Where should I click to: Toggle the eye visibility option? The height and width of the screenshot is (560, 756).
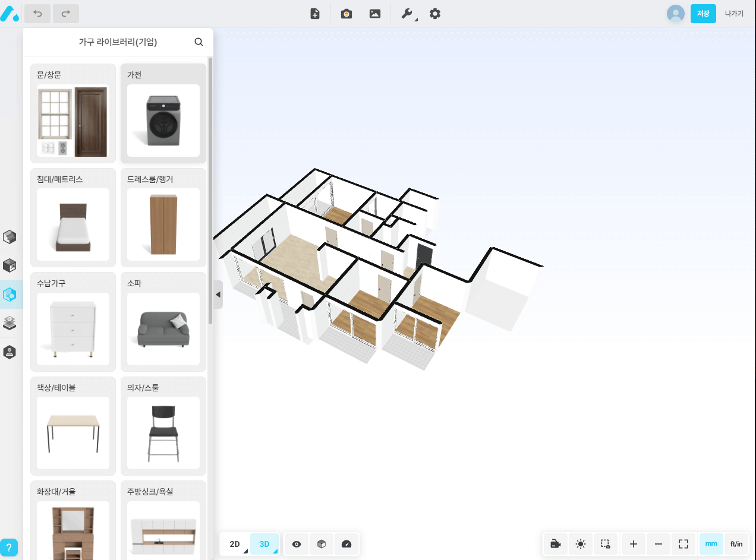pos(295,543)
